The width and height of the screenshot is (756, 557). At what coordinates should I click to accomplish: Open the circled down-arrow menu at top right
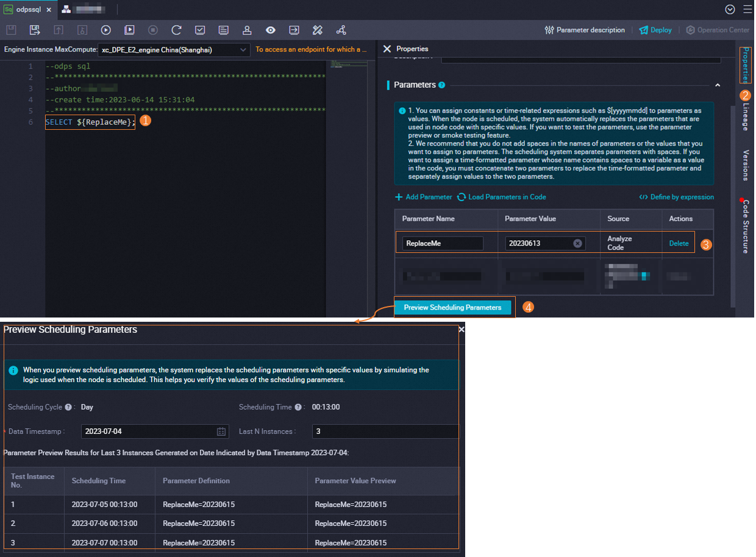pyautogui.click(x=730, y=9)
